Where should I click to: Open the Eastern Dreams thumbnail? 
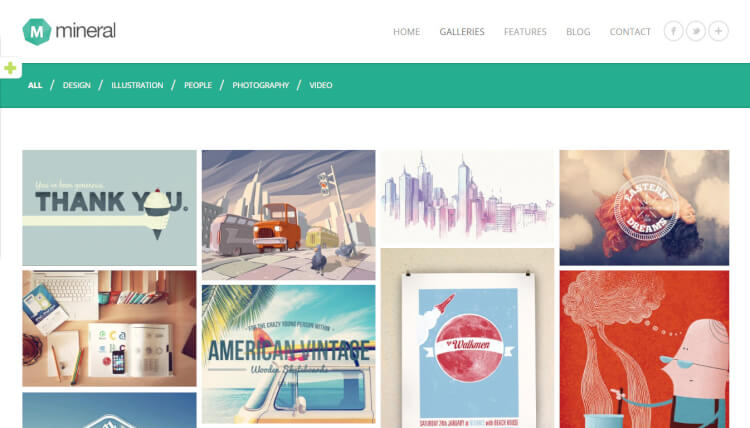click(x=644, y=208)
